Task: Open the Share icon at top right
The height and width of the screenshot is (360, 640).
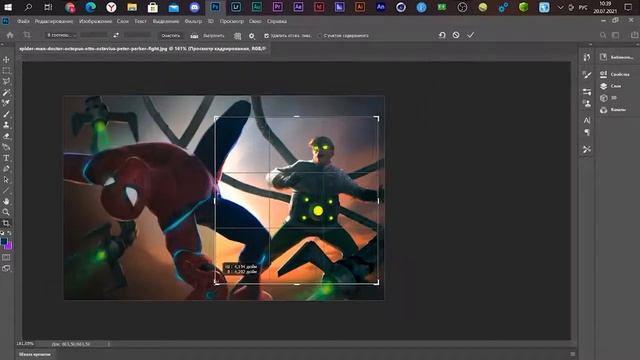Action: pyautogui.click(x=634, y=35)
